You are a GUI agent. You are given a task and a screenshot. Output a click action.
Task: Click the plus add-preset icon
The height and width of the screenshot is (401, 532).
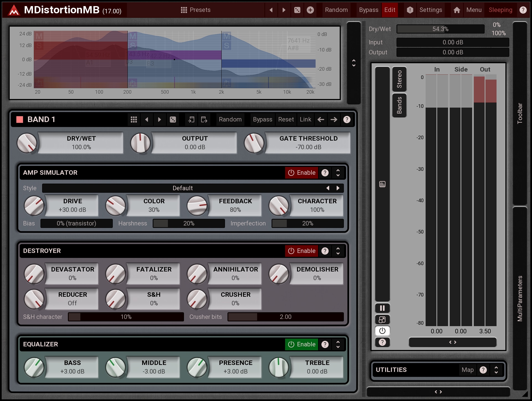click(310, 10)
